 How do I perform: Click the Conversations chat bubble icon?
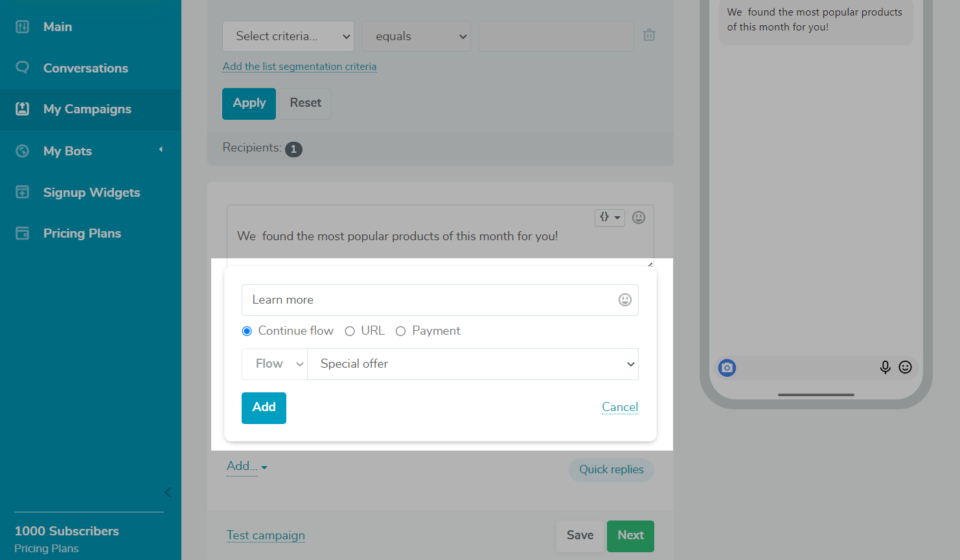[x=23, y=68]
